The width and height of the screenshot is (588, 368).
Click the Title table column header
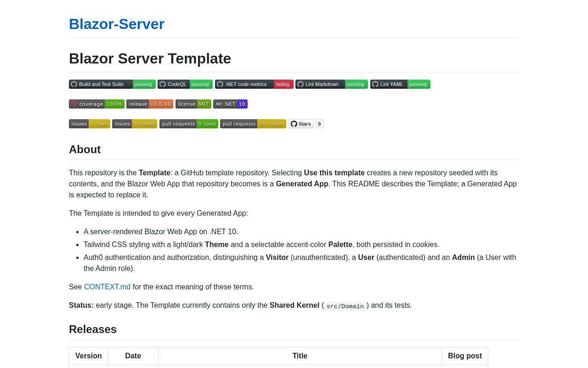click(300, 356)
